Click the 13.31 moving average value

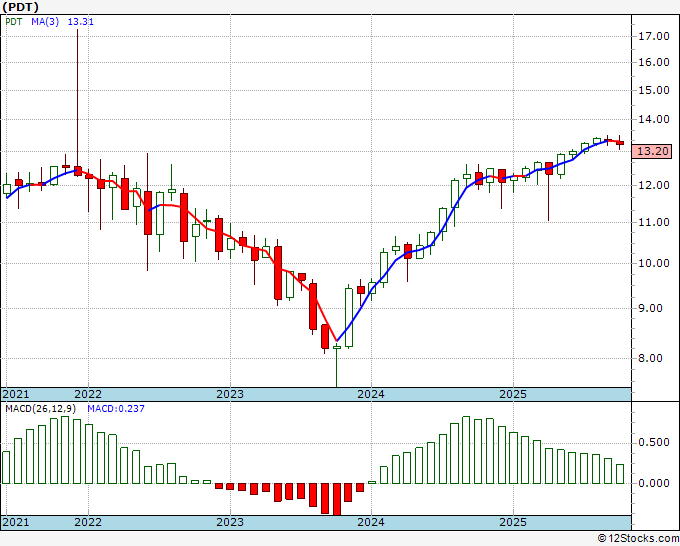81,22
